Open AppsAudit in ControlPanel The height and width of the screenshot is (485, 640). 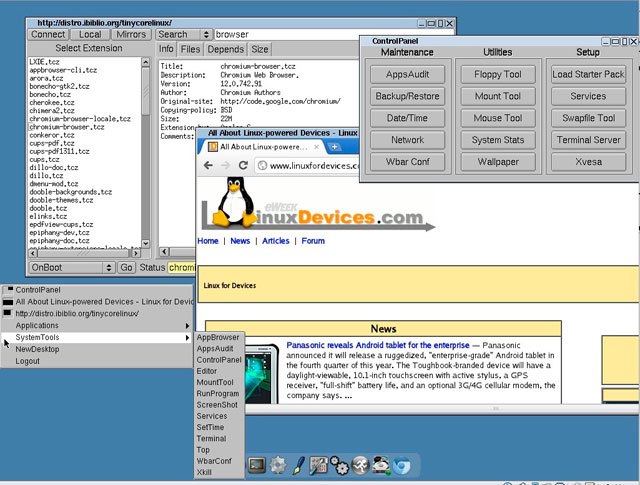[x=407, y=74]
